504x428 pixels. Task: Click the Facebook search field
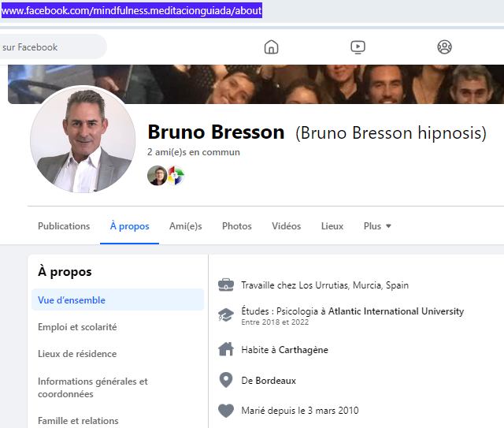tap(53, 47)
